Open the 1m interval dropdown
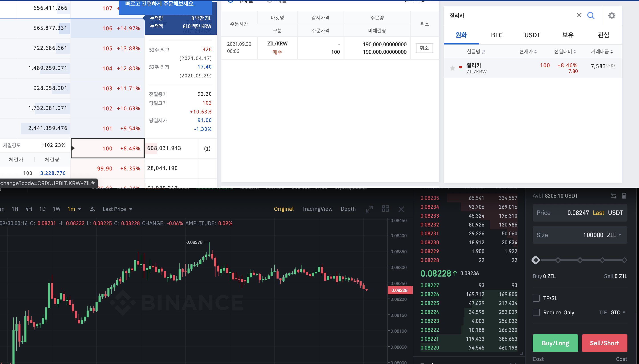This screenshot has width=639, height=364. pos(74,209)
